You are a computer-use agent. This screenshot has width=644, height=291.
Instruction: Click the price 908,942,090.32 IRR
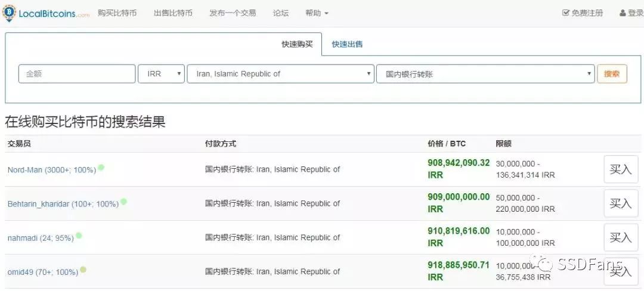(459, 169)
